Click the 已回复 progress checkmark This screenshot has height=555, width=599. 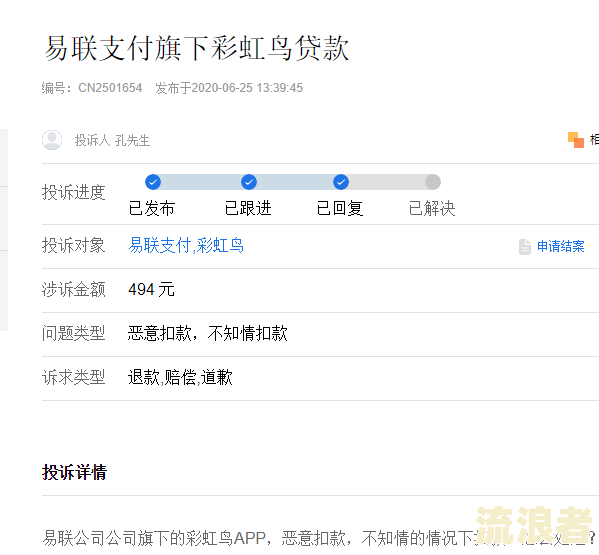tap(341, 182)
